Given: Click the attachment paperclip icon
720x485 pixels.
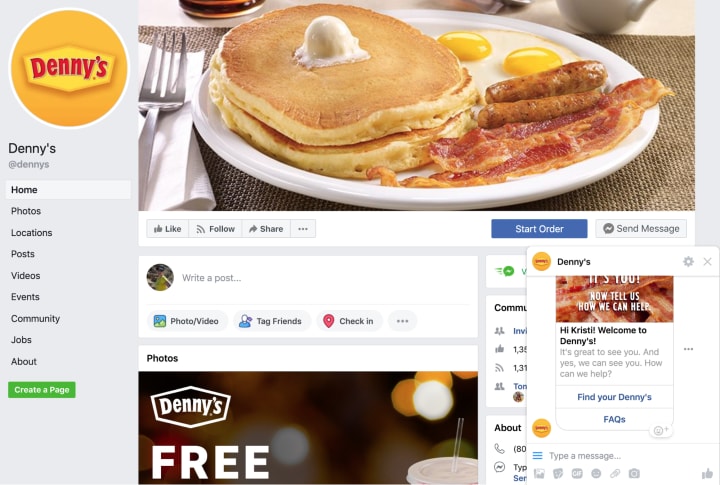Looking at the screenshot, I should coord(615,473).
